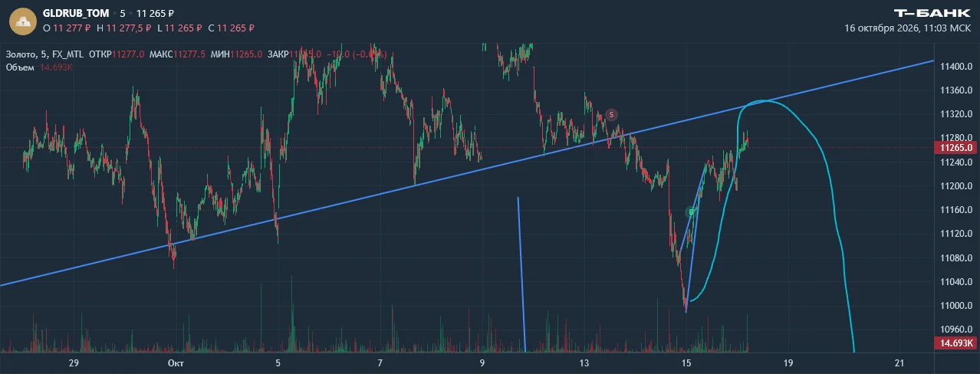Click the volume label 14.693K on axis
Screen dimensions: 980x374
[957, 343]
